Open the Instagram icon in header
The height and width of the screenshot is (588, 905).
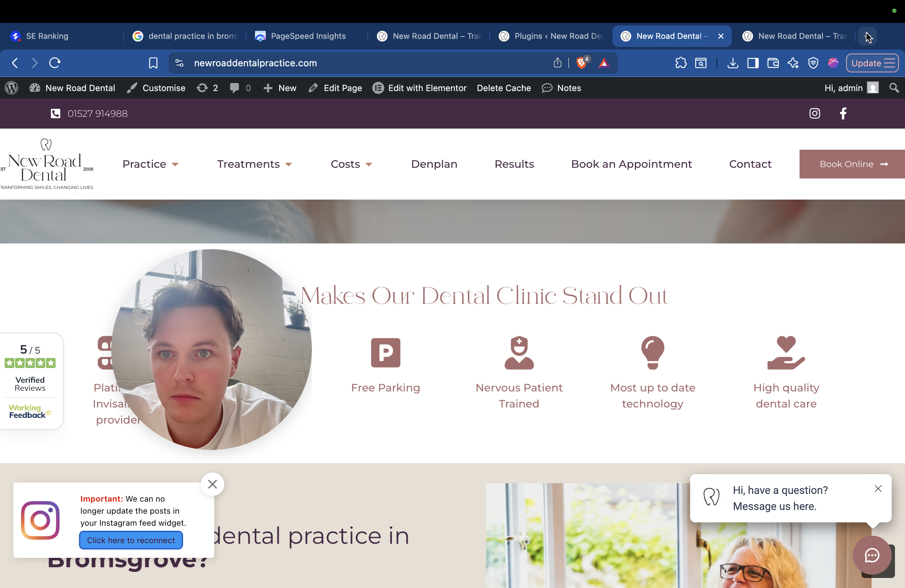pyautogui.click(x=815, y=113)
